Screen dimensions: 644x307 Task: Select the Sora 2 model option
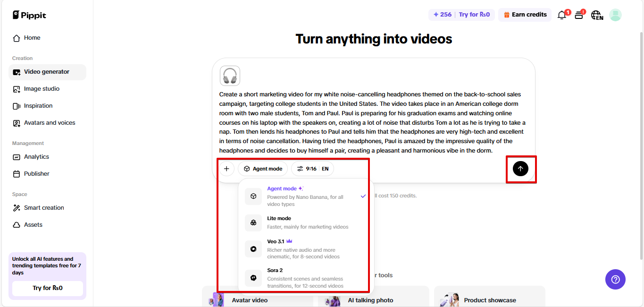306,278
